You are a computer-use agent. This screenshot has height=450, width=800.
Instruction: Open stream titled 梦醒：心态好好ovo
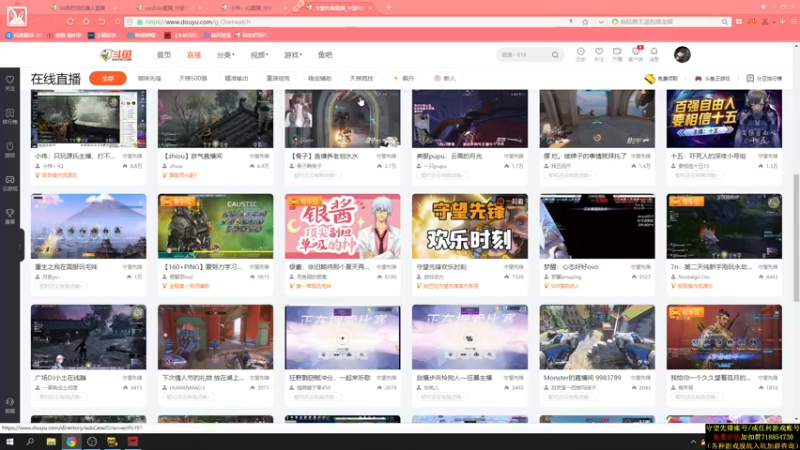[x=571, y=267]
